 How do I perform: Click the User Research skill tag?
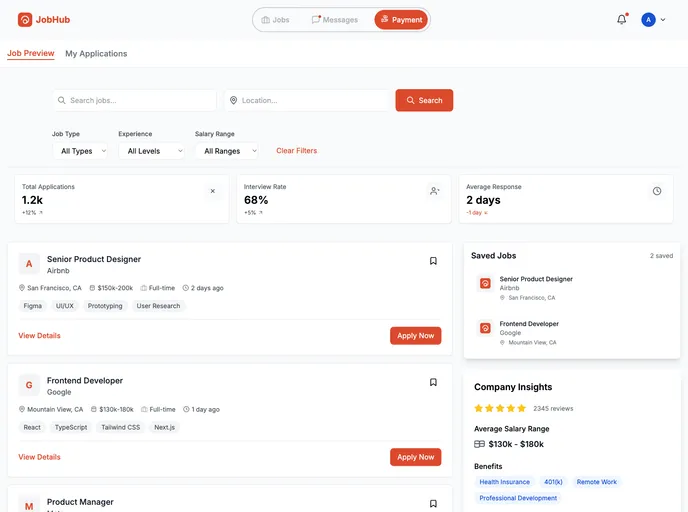[x=158, y=306]
